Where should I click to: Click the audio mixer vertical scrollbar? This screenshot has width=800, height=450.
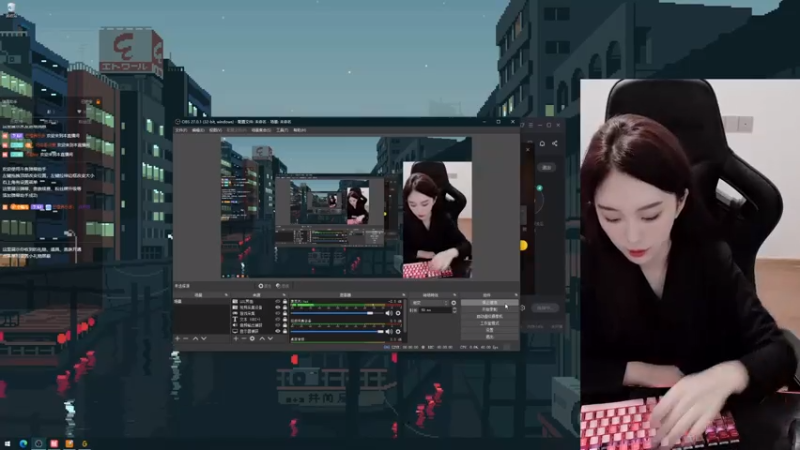(405, 316)
